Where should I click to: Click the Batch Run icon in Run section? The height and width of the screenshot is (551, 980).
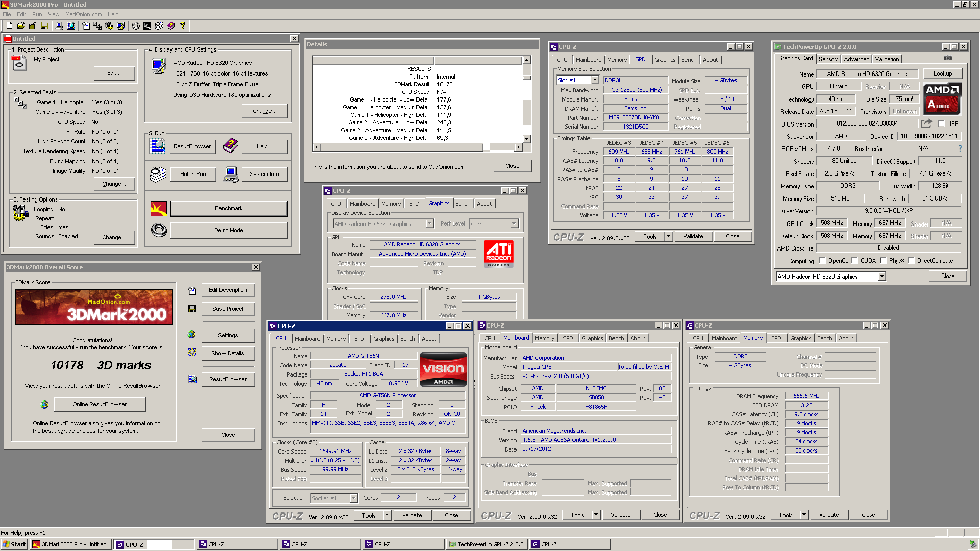pyautogui.click(x=158, y=174)
